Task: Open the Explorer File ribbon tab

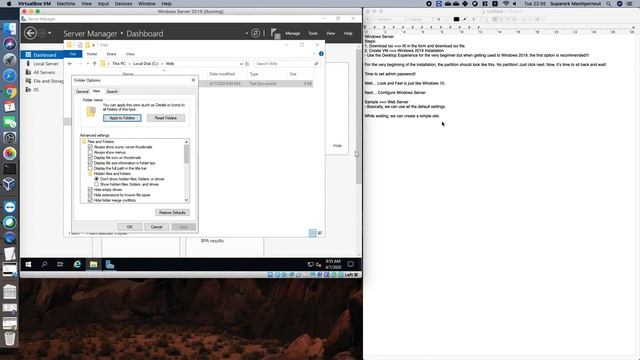Action: 73,54
